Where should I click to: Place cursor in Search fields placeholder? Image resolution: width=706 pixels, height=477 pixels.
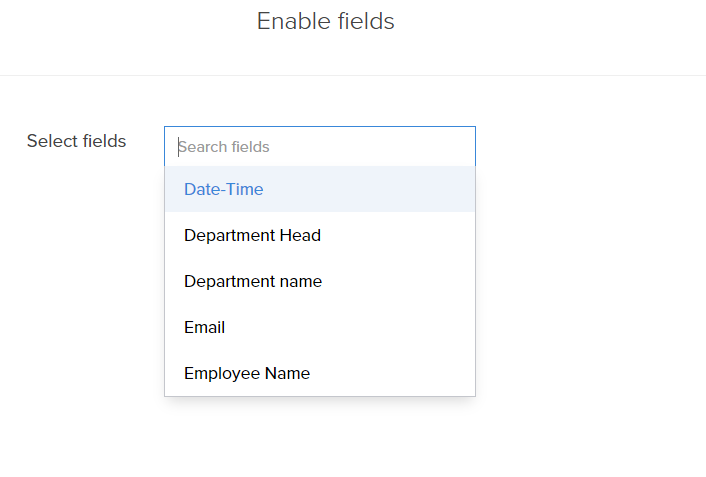click(x=224, y=147)
